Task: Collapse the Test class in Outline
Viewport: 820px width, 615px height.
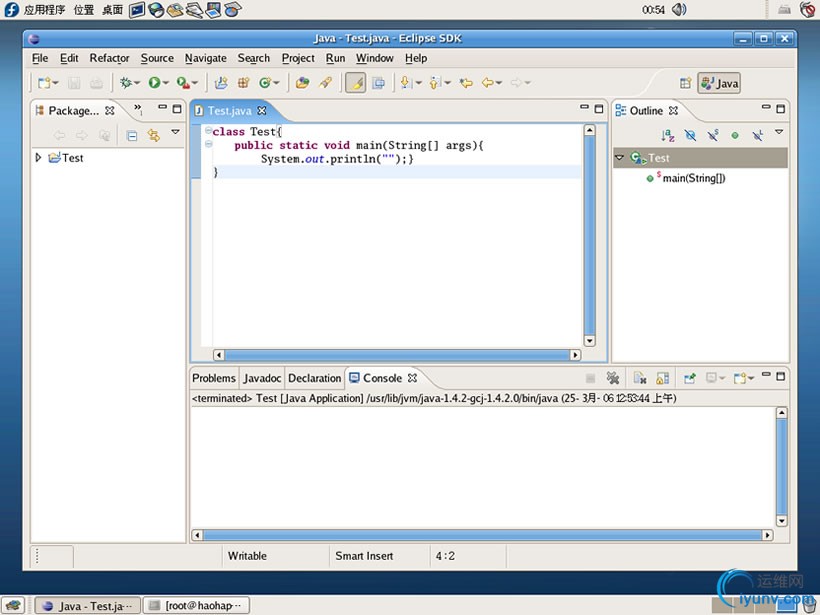Action: [x=620, y=157]
